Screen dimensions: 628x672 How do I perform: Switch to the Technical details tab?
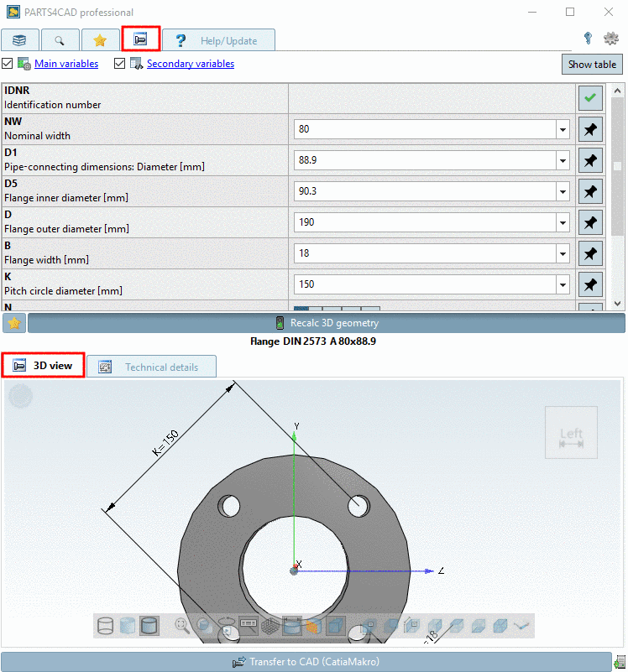click(x=151, y=367)
